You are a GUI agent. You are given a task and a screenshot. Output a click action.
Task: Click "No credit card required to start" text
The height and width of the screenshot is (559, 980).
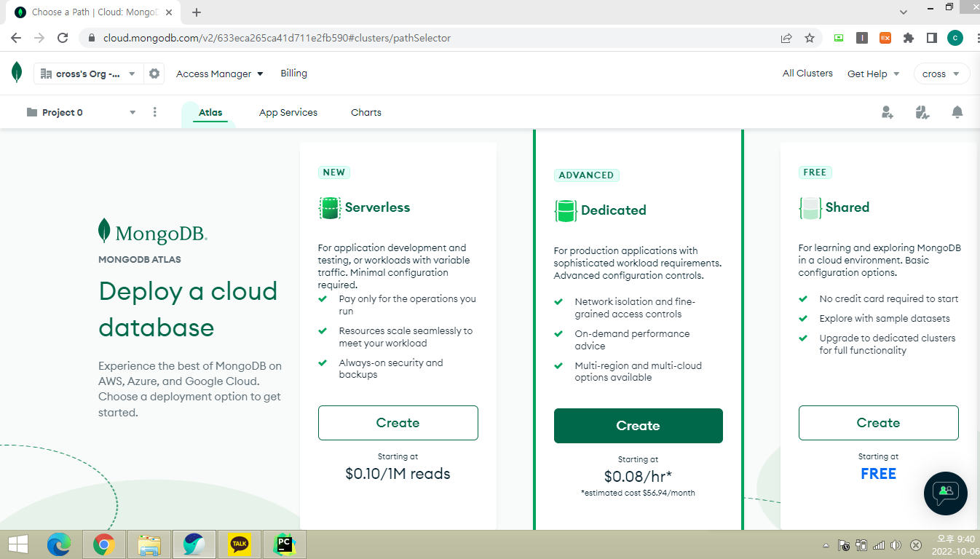[x=889, y=299]
